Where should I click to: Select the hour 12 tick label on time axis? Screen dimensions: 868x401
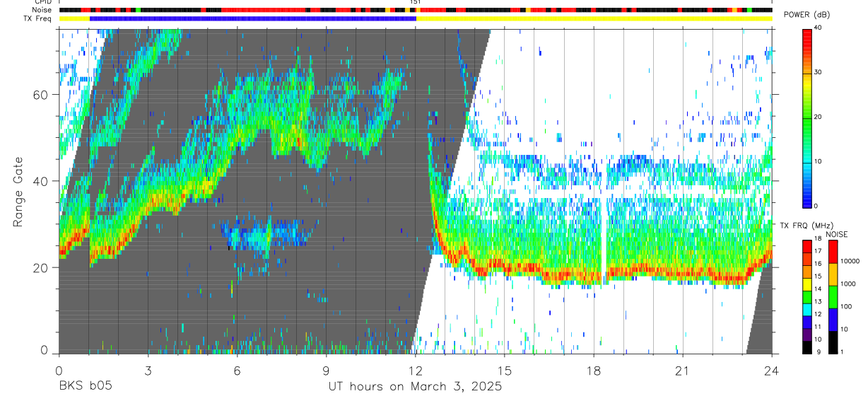point(415,370)
